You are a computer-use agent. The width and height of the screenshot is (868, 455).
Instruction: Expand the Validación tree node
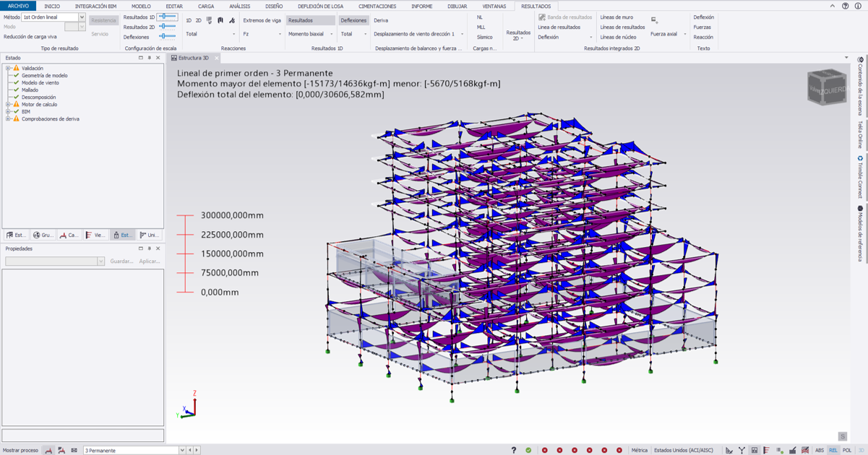pos(8,69)
